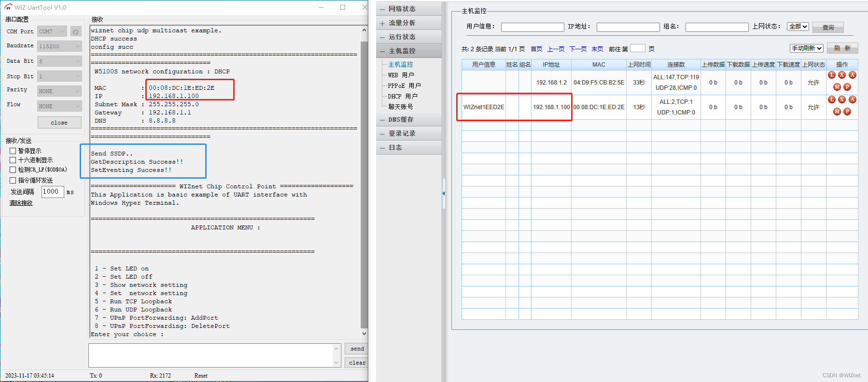Select WEB 用户 in the sidebar
Viewport: 868px width, 382px height.
401,75
